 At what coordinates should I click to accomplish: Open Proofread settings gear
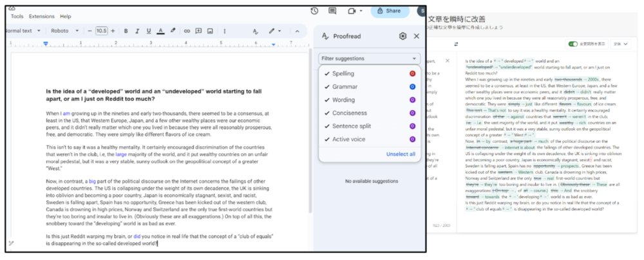[x=402, y=36]
